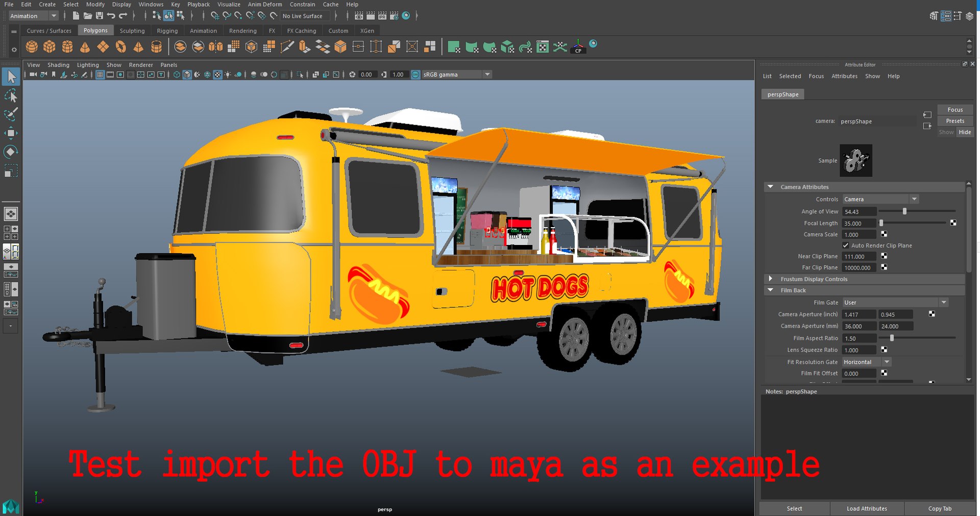This screenshot has width=980, height=516.
Task: Click the Save Scene icon
Action: tap(100, 16)
